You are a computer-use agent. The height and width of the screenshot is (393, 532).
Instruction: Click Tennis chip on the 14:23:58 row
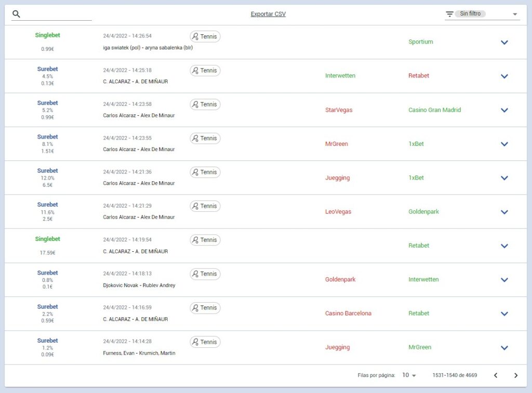click(x=205, y=104)
